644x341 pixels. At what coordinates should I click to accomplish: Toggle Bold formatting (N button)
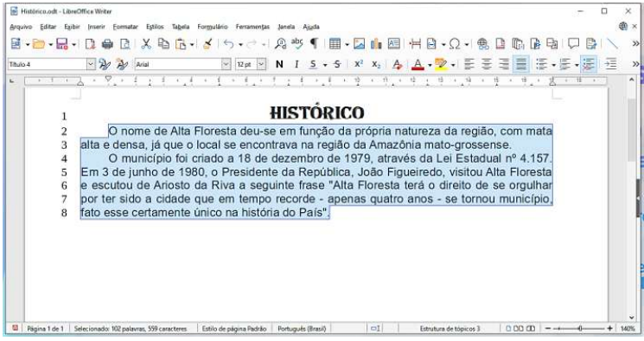click(279, 64)
